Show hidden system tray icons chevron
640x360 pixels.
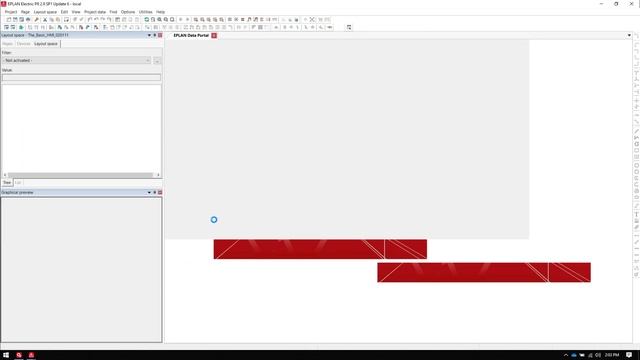pyautogui.click(x=566, y=355)
